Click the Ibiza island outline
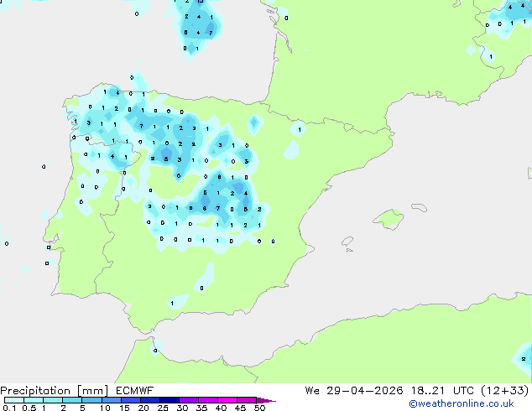Screen dimensions: 532x411 click(x=347, y=242)
